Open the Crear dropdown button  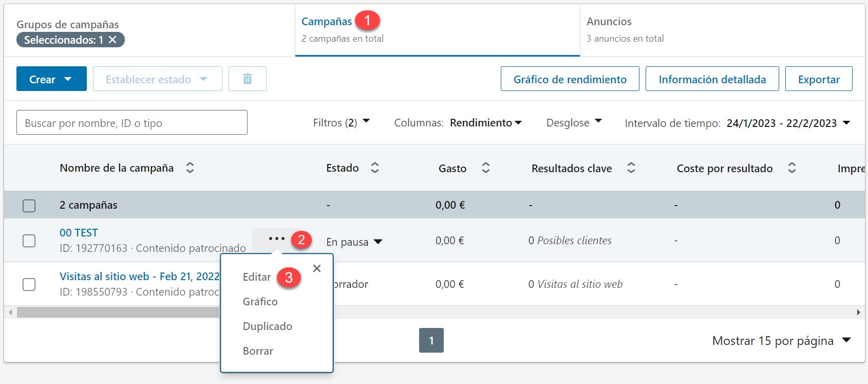[x=51, y=79]
